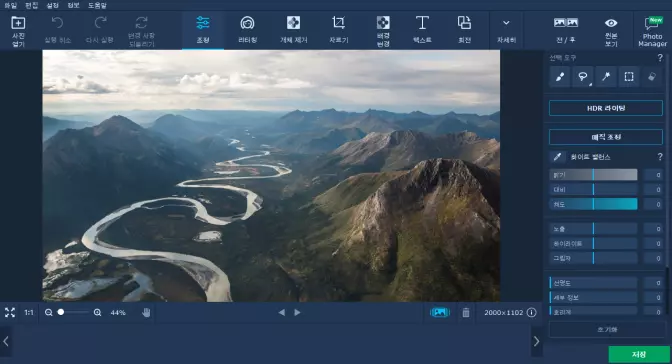Adjust the 그림자 shadows slider
672x364 pixels.
(x=593, y=258)
